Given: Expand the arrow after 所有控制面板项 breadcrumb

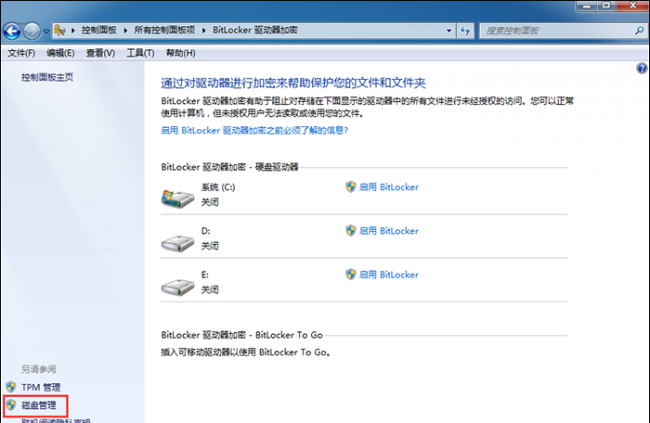Looking at the screenshot, I should [x=204, y=30].
